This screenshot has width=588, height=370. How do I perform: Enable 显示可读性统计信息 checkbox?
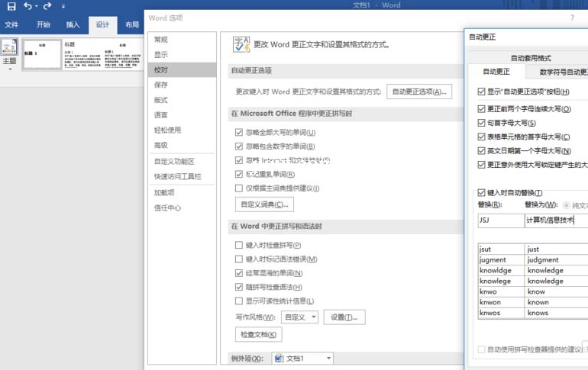[x=239, y=301]
